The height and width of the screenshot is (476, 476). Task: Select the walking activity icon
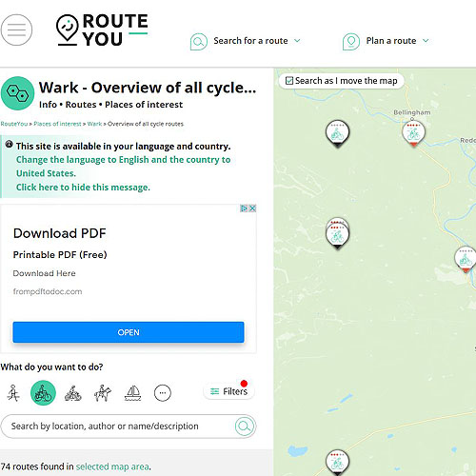pyautogui.click(x=13, y=393)
